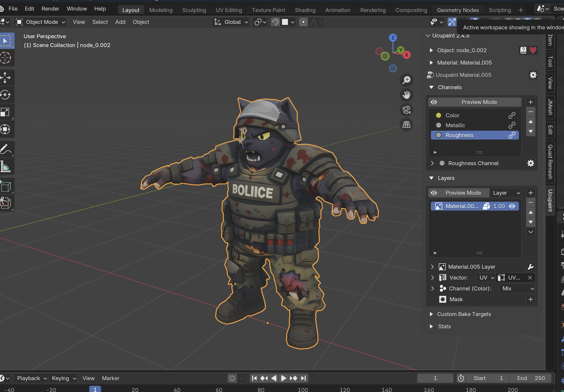The height and width of the screenshot is (392, 564).
Task: Select the Metallic channel
Action: pyautogui.click(x=455, y=125)
